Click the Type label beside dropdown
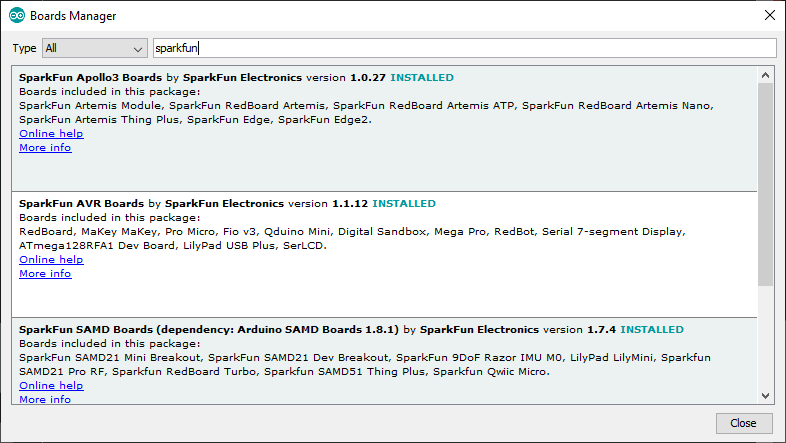This screenshot has width=786, height=443. click(24, 48)
